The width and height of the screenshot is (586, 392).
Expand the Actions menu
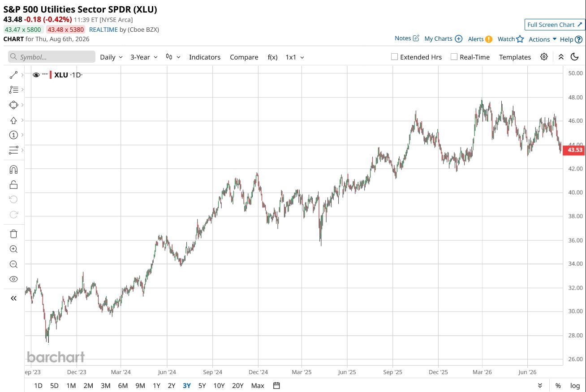(x=543, y=39)
